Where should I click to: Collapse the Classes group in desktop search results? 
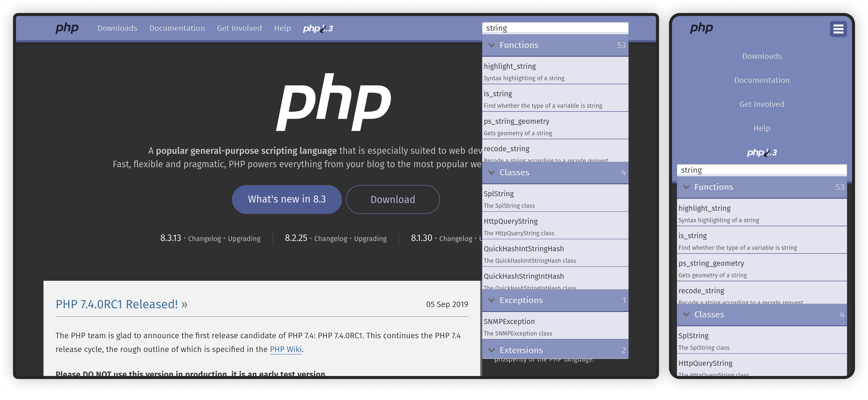pos(555,172)
